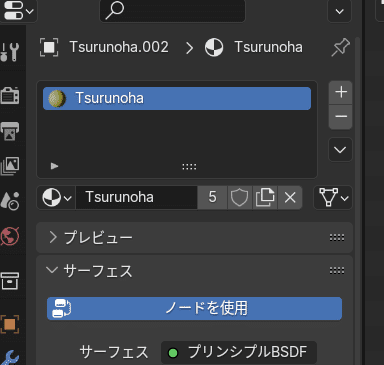The height and width of the screenshot is (365, 384).
Task: Open the Scene properties tab
Action: pos(10,201)
